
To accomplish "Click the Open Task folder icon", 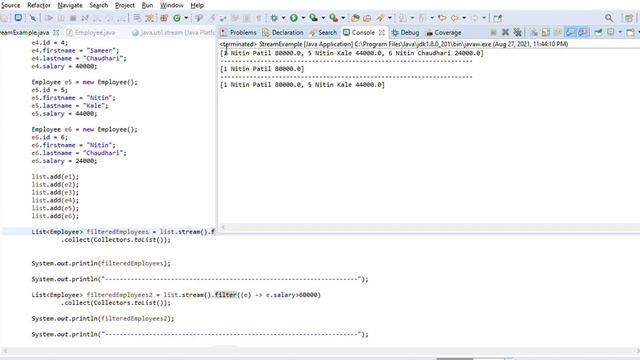I will click(367, 18).
